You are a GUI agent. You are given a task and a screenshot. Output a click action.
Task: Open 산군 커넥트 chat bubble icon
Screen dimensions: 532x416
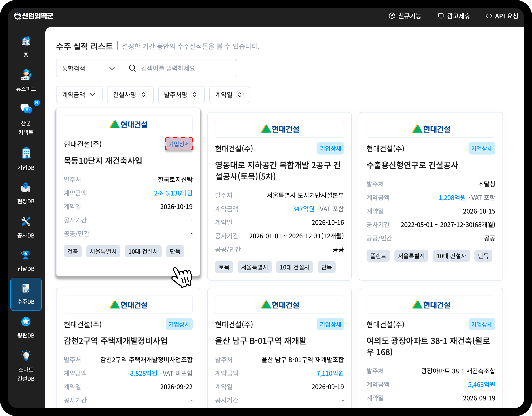(26, 109)
